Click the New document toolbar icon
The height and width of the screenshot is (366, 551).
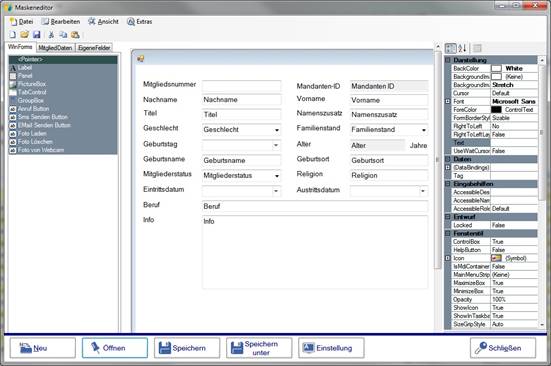pyautogui.click(x=13, y=34)
